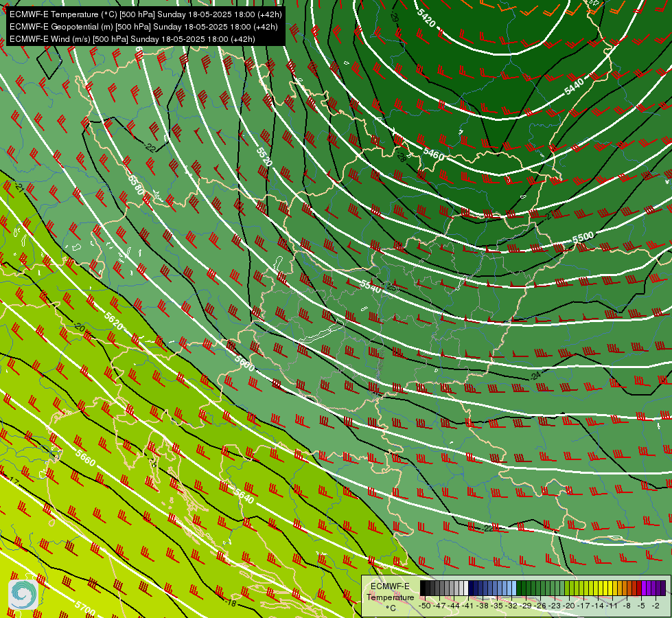Click the purple swatch in temperature legend

pyautogui.click(x=644, y=588)
